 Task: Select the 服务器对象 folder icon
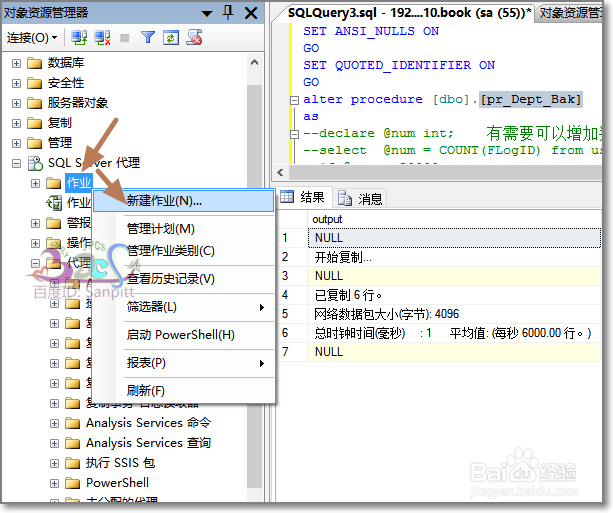tap(34, 103)
